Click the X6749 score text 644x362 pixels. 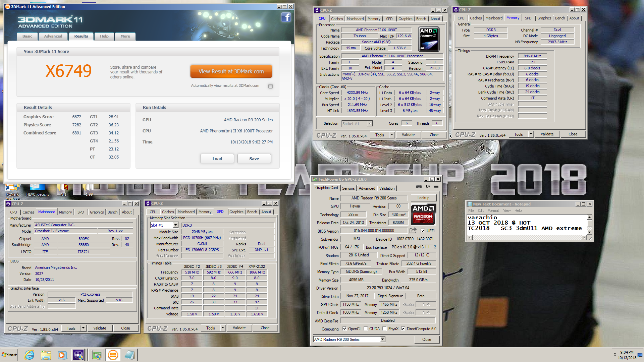click(x=68, y=71)
